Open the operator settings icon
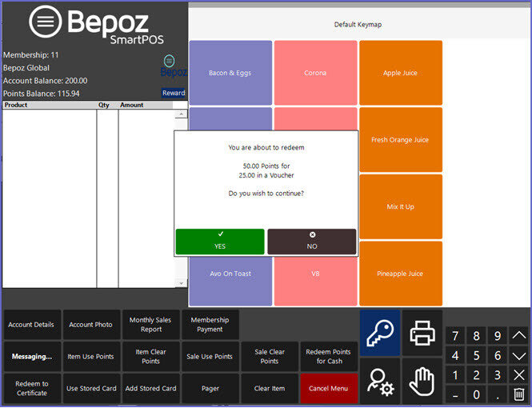 coord(379,380)
